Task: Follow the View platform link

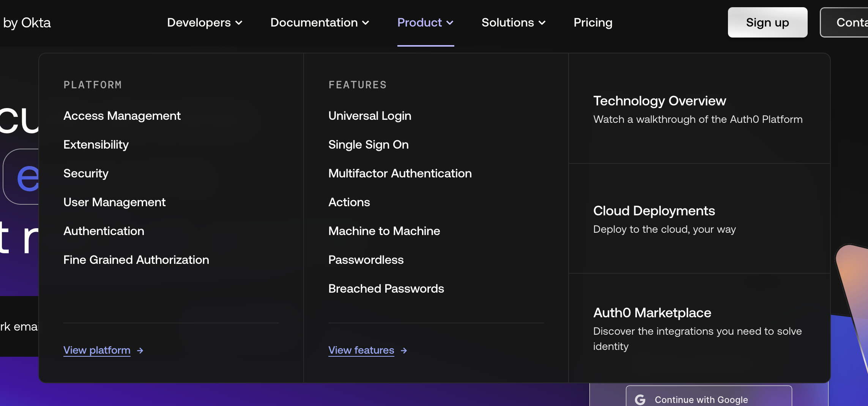Action: point(97,350)
